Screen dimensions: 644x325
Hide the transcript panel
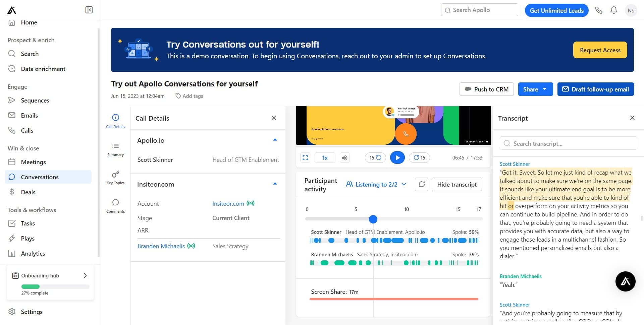pyautogui.click(x=457, y=184)
